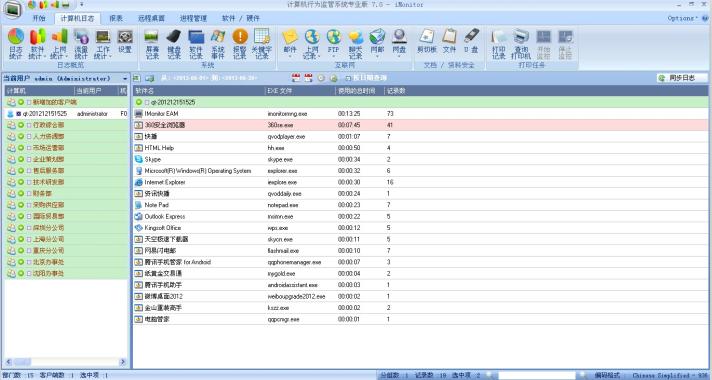Click the 计算机 column header in left panel
Image resolution: width=712 pixels, height=380 pixels.
click(x=40, y=91)
